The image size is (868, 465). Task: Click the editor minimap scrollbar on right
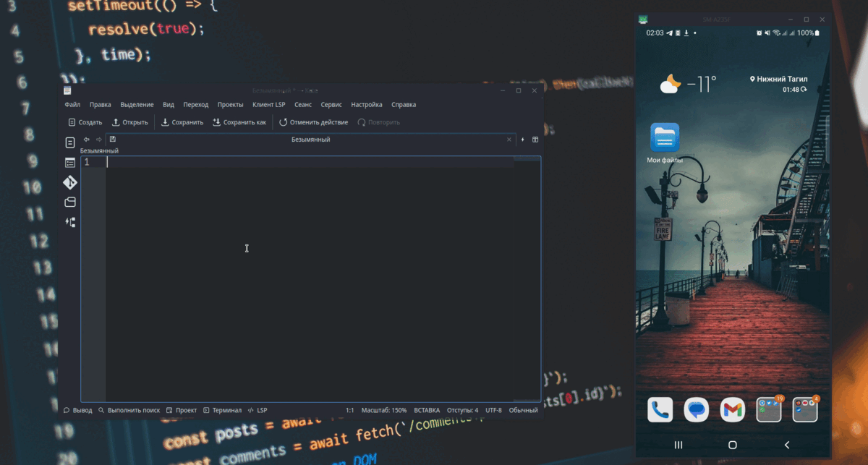click(527, 278)
